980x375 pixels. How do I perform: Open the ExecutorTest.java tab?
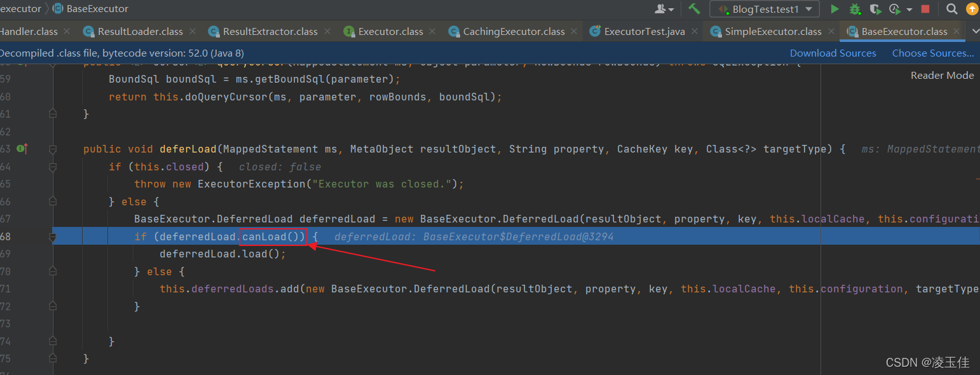[644, 31]
